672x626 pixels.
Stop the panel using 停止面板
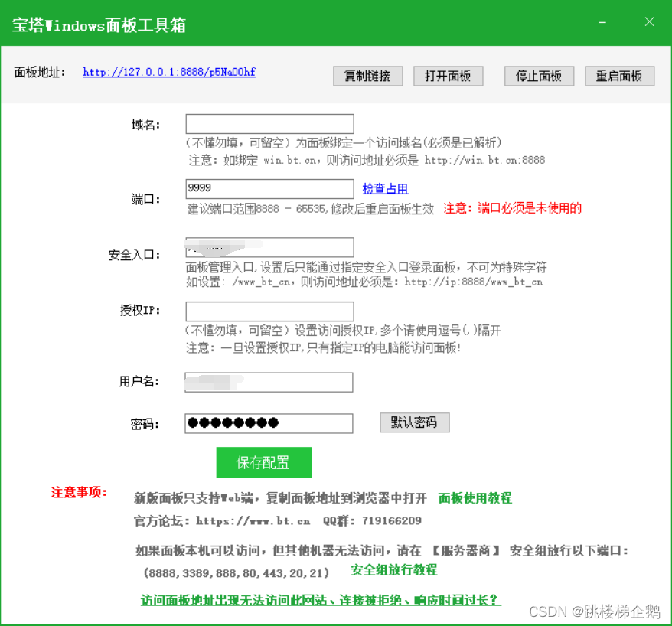point(539,76)
